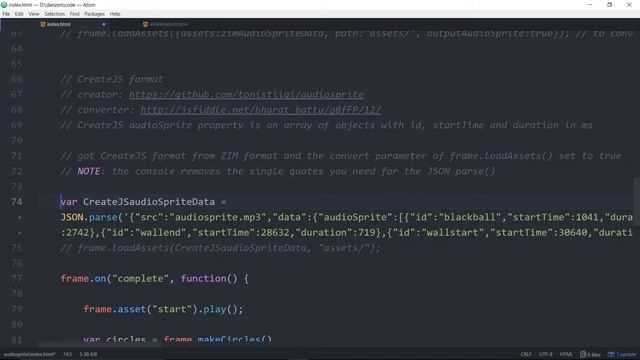This screenshot has width=640, height=360.
Task: Click the frame.asset("start").play() line
Action: [x=163, y=309]
